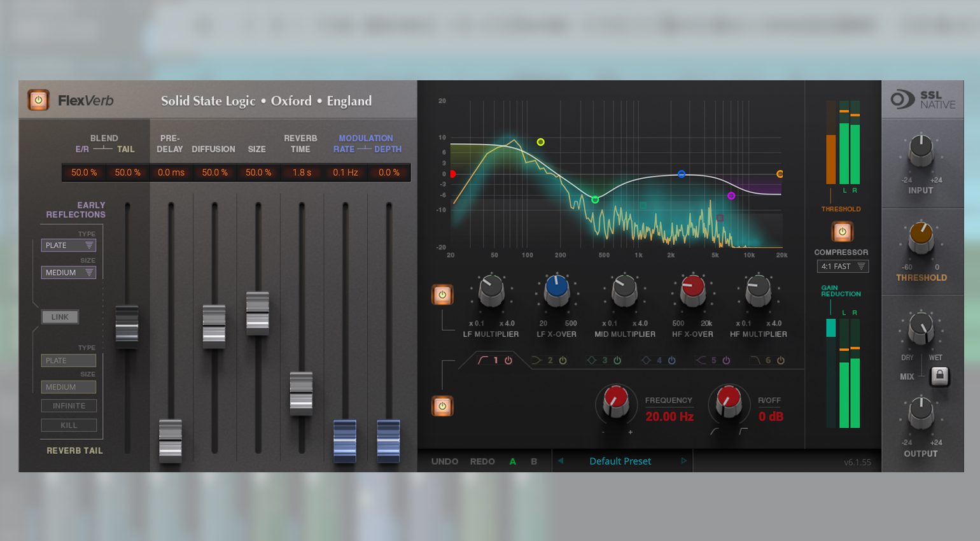Switch to preset slot B
The image size is (980, 541).
tap(534, 461)
